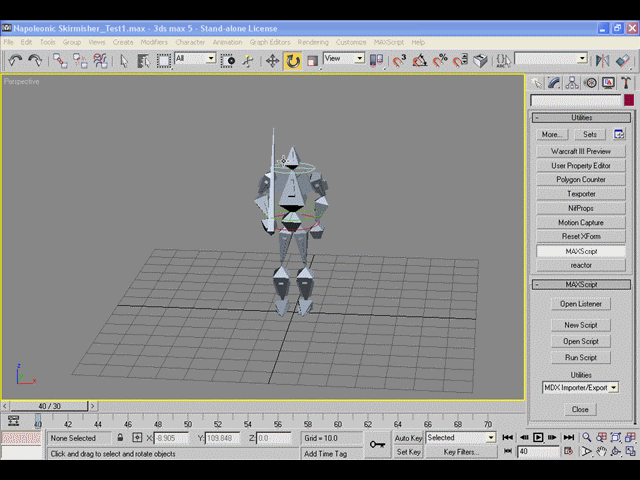This screenshot has height=480, width=640.
Task: Toggle the Auto Key button
Action: pyautogui.click(x=408, y=438)
